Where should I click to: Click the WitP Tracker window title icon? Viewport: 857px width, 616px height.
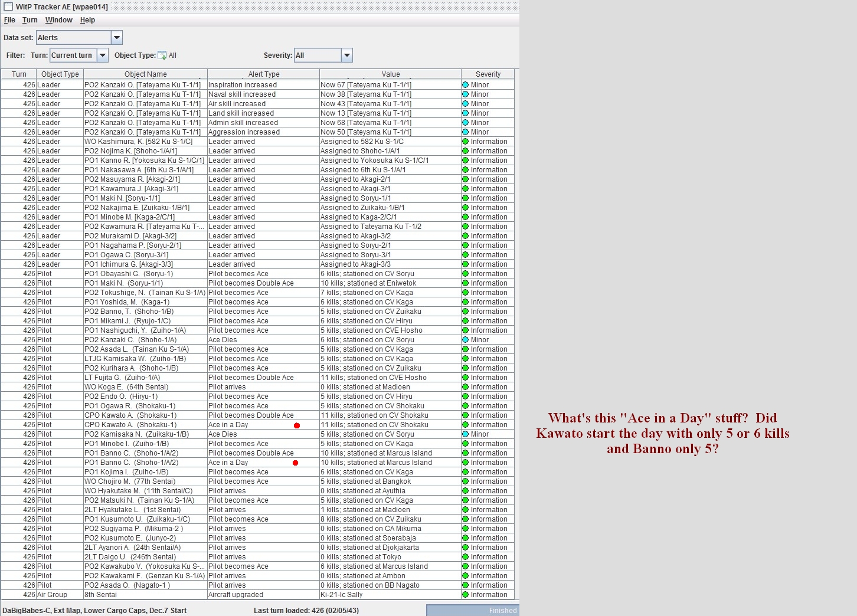coord(8,6)
